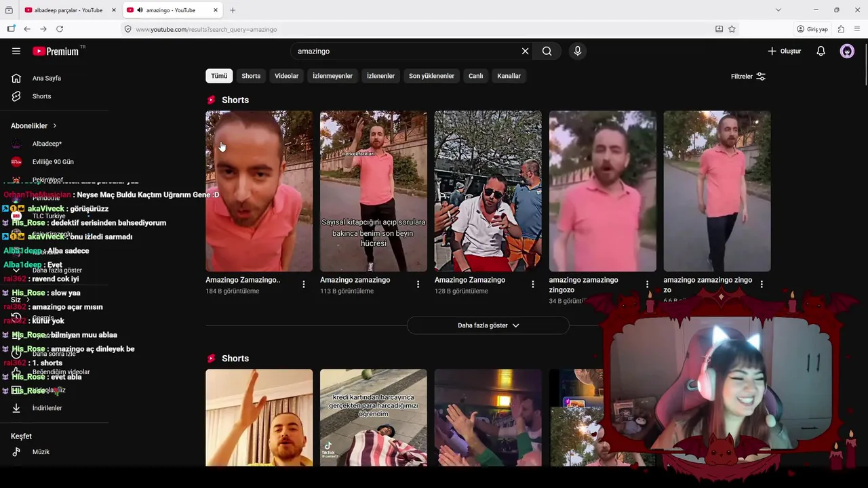
Task: Select the İzlenenler filter chip
Action: (380, 76)
